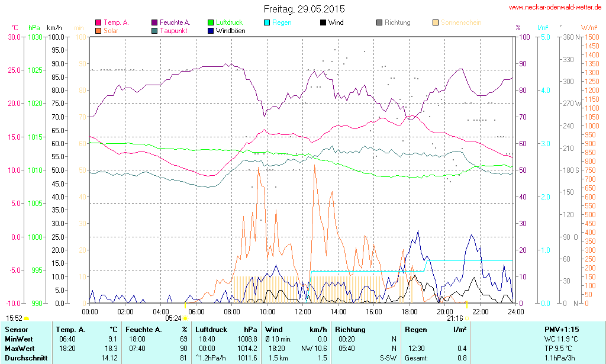Click the black Wind legend swatch
Viewport: 606px width, 364px height.
coord(323,23)
